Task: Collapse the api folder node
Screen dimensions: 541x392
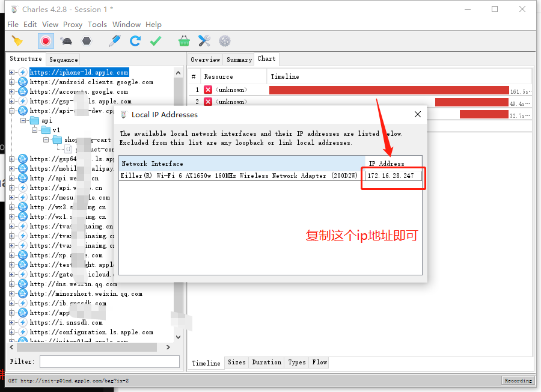Action: click(x=23, y=120)
